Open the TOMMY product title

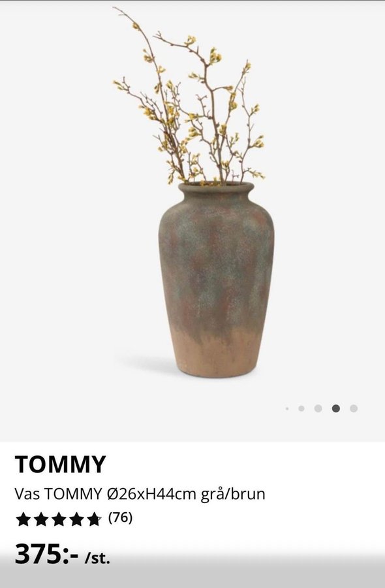click(60, 465)
